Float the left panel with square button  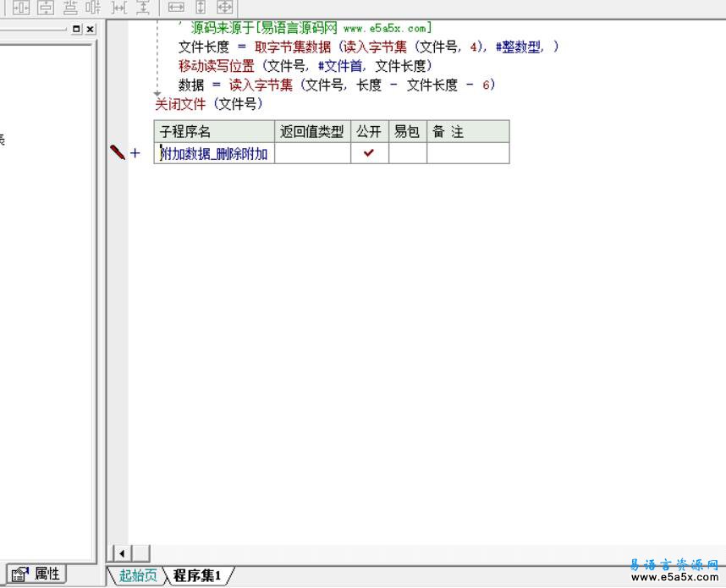pos(77,29)
